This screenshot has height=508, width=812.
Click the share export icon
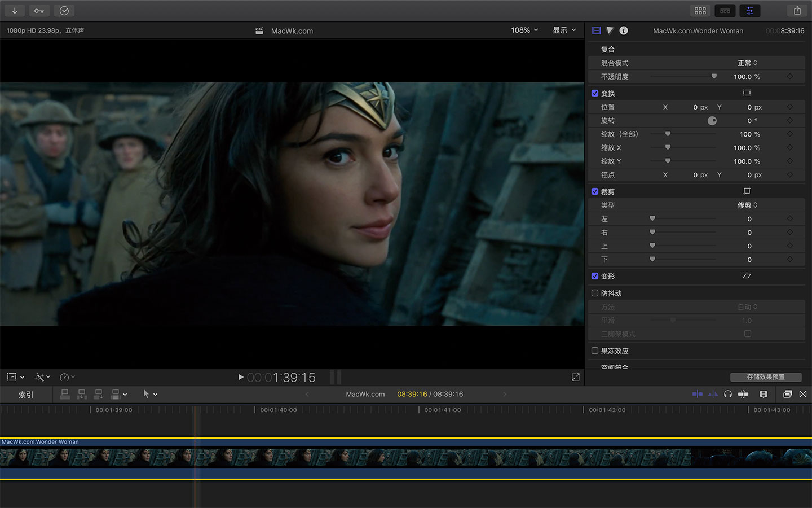797,11
